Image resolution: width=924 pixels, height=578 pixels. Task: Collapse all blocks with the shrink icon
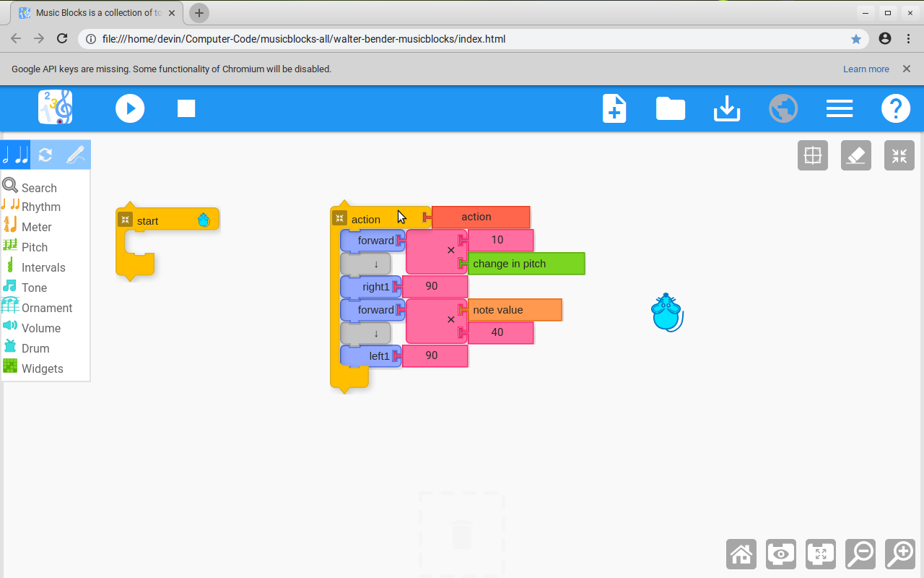(x=899, y=155)
